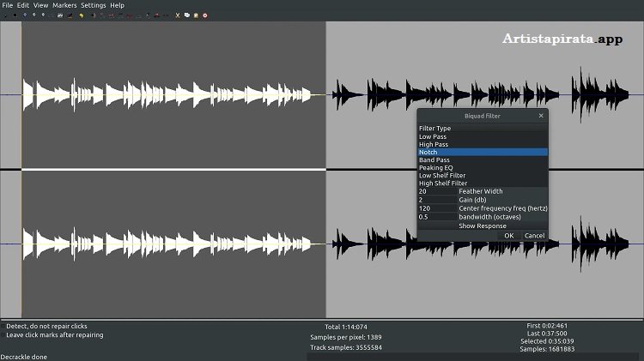Screen dimensions: 644x361
Task: Toggle Leave click marks after repairing
Action: tap(3, 335)
